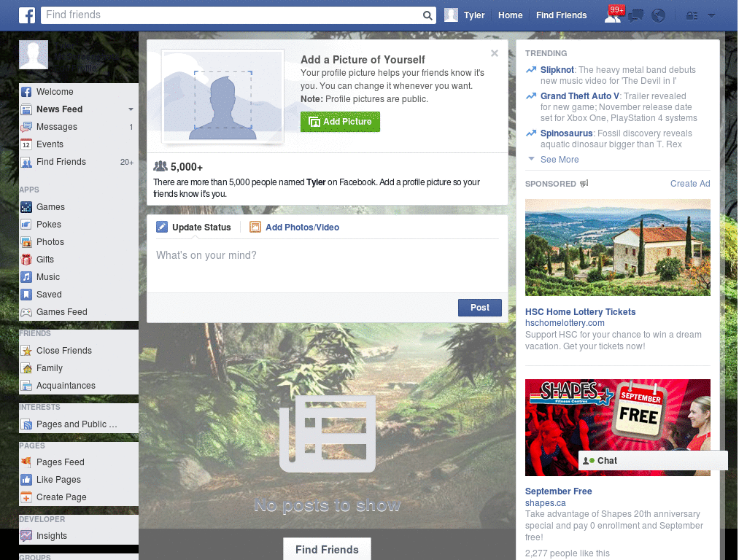
Task: Open the Like Pages thumbs-up icon
Action: [x=26, y=480]
